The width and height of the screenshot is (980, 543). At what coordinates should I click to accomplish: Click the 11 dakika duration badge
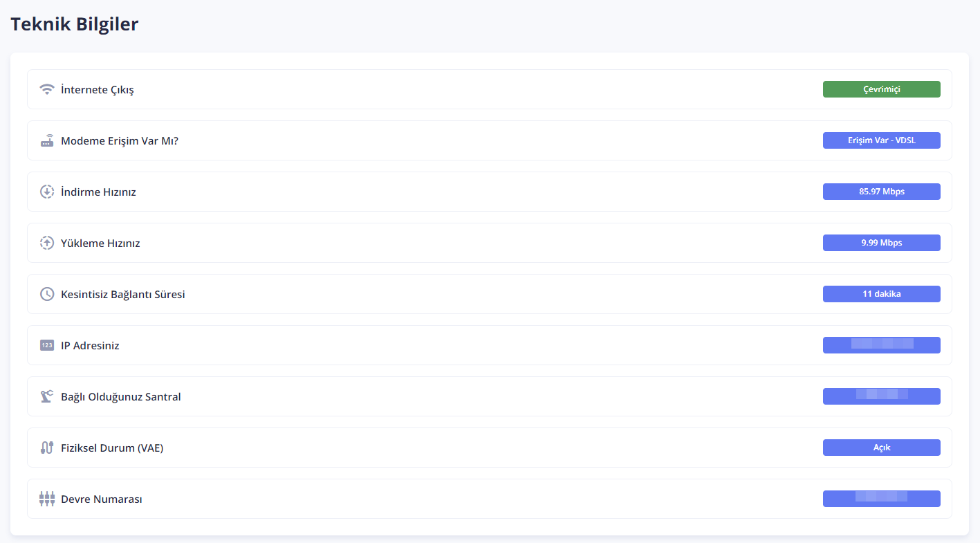click(881, 294)
